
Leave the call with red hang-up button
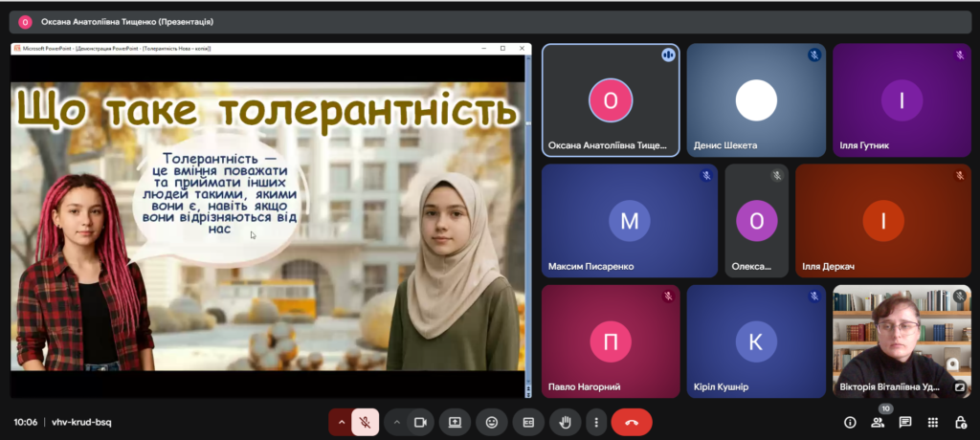click(x=631, y=422)
